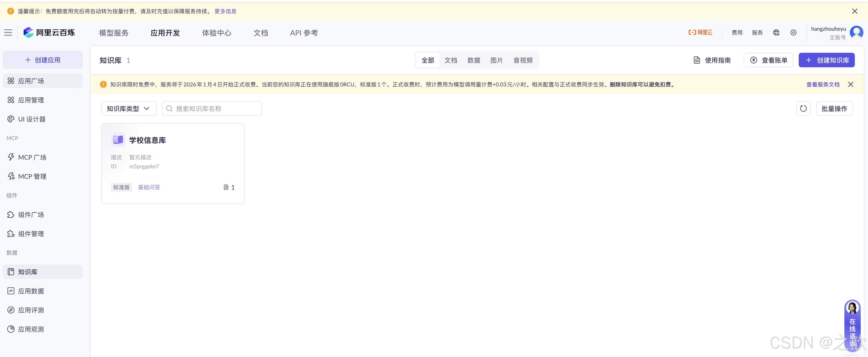Switch to the 文档 filter tab
Screen dimensions: 868x357
pyautogui.click(x=451, y=60)
